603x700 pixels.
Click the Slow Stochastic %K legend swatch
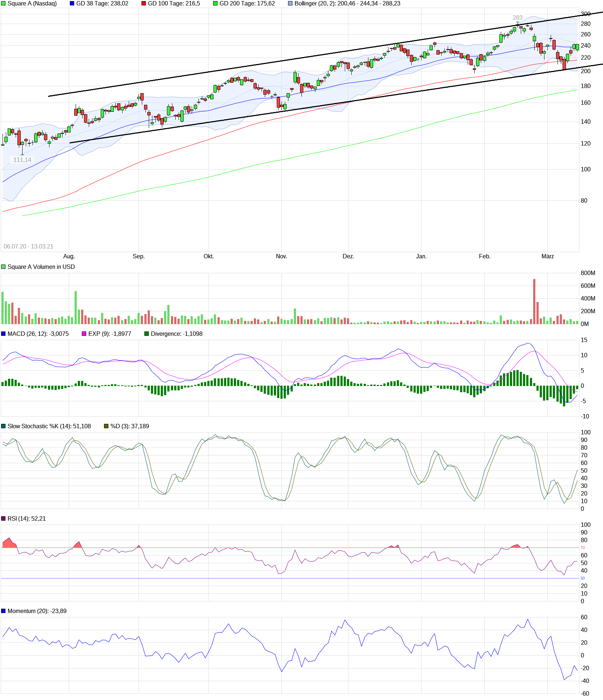point(3,426)
